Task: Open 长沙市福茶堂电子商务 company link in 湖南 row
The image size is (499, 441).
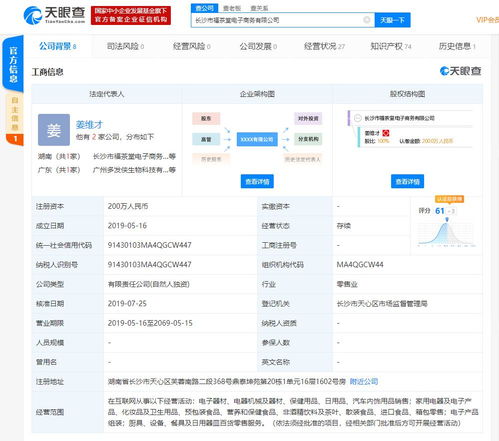Action: tap(134, 156)
